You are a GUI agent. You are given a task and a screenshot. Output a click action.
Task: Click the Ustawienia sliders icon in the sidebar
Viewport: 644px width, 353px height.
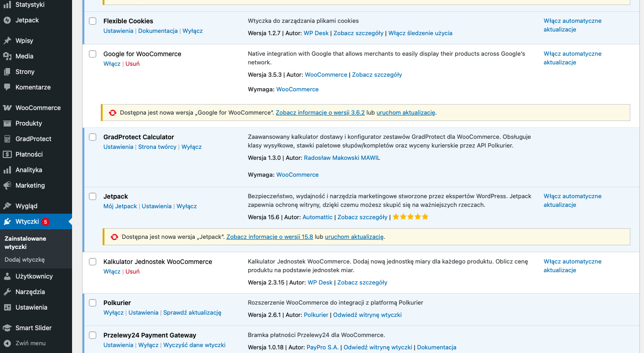[7, 307]
